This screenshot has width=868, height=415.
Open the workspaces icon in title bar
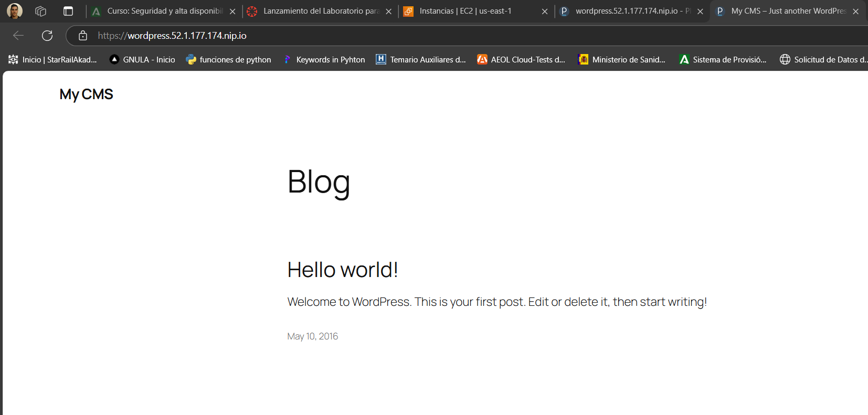pos(41,11)
